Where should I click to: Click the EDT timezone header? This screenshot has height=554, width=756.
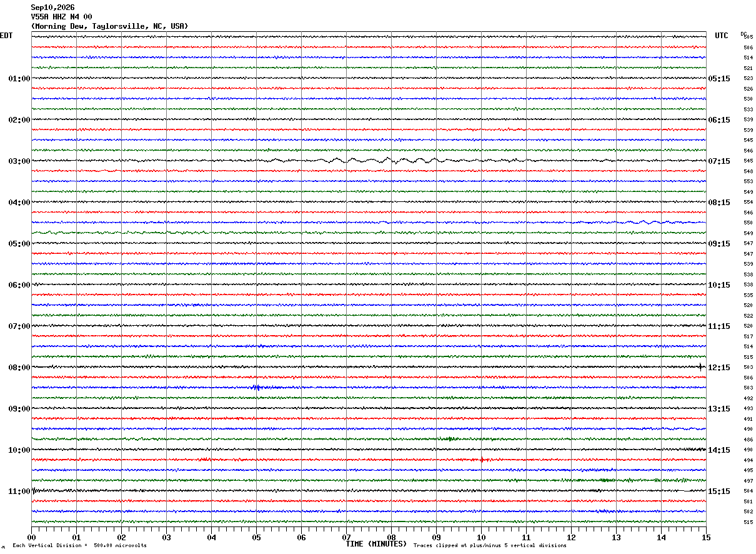6,36
